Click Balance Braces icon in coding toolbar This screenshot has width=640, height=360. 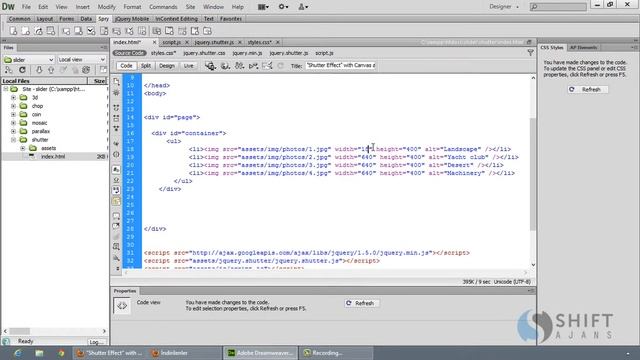[116, 154]
